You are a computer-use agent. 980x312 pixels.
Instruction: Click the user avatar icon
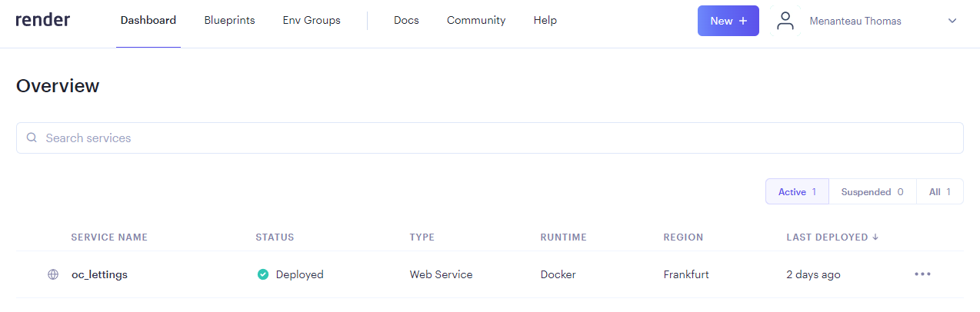(x=785, y=21)
